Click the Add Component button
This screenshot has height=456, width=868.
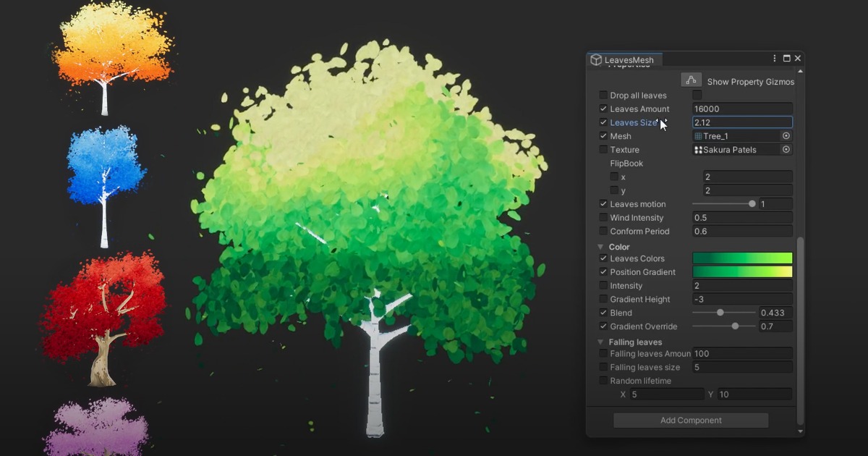coord(691,420)
